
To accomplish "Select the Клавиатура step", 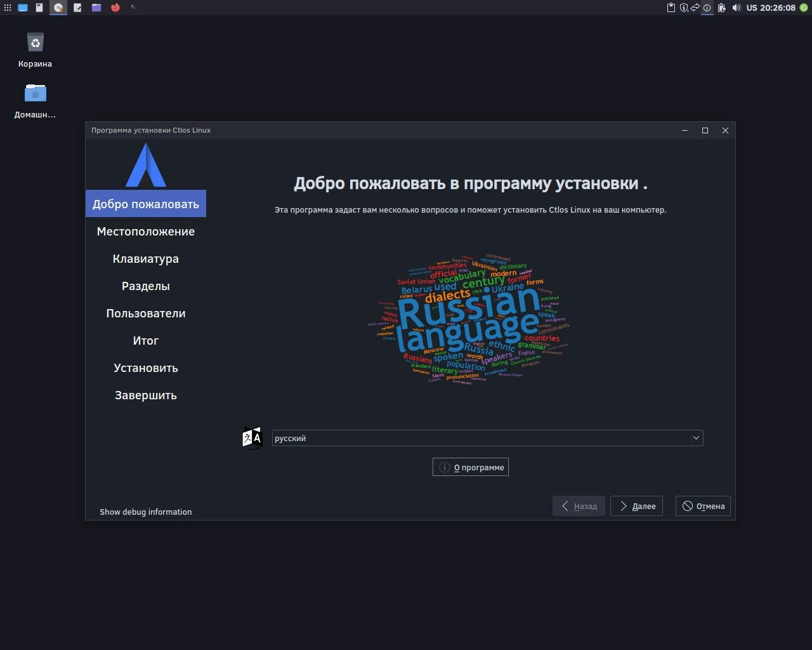I will coord(146,258).
